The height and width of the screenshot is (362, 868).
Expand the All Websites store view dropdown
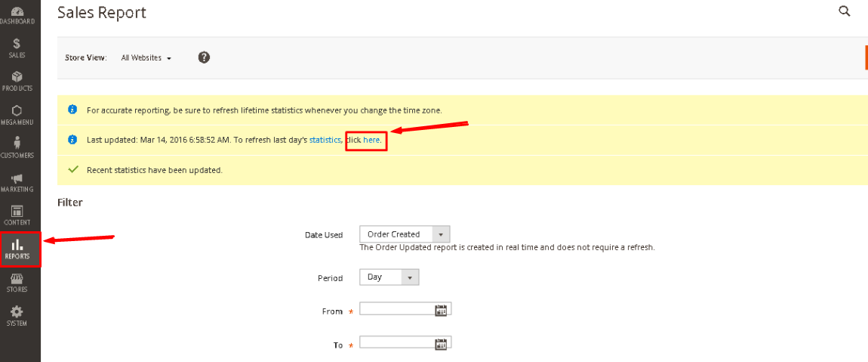[146, 57]
